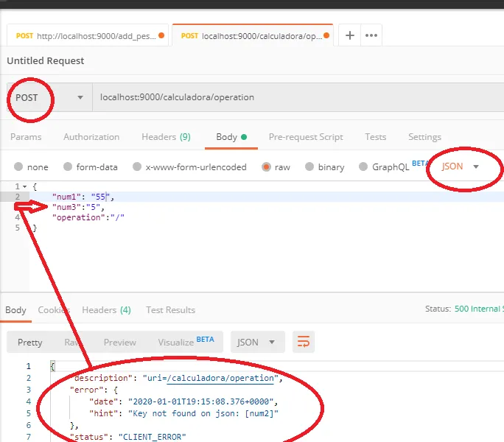The width and height of the screenshot is (504, 442).
Task: Show the response Headers (4) tab
Action: [x=106, y=310]
